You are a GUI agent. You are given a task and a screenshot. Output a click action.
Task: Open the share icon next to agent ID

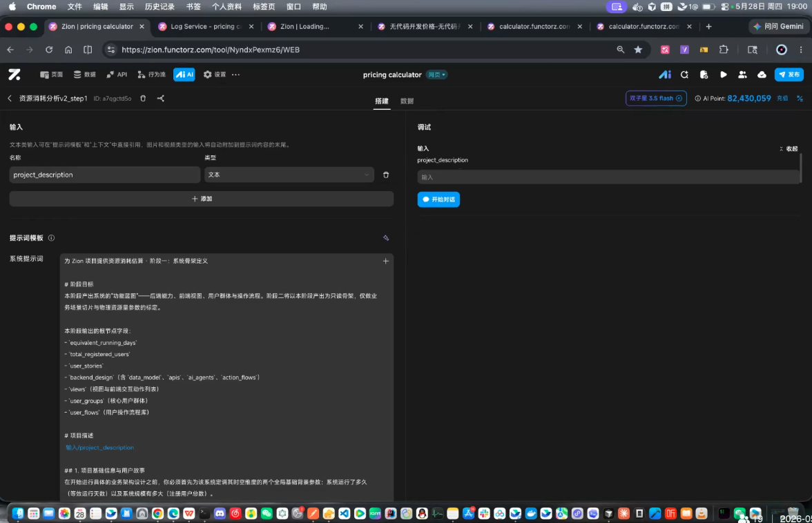pyautogui.click(x=160, y=98)
